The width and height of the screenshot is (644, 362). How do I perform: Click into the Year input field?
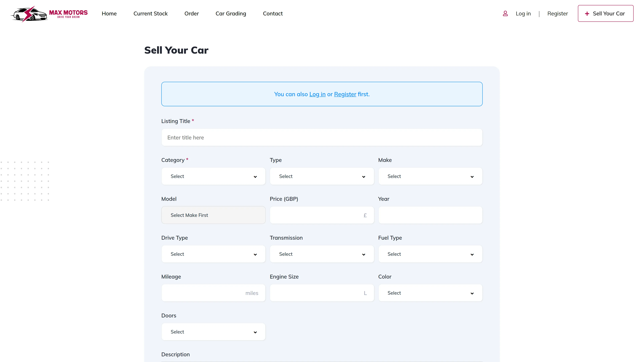click(x=430, y=215)
